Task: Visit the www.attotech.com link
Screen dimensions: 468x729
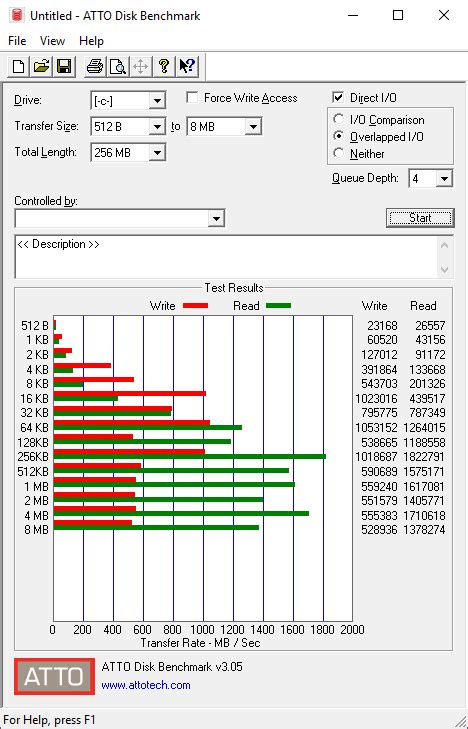Action: pyautogui.click(x=146, y=685)
